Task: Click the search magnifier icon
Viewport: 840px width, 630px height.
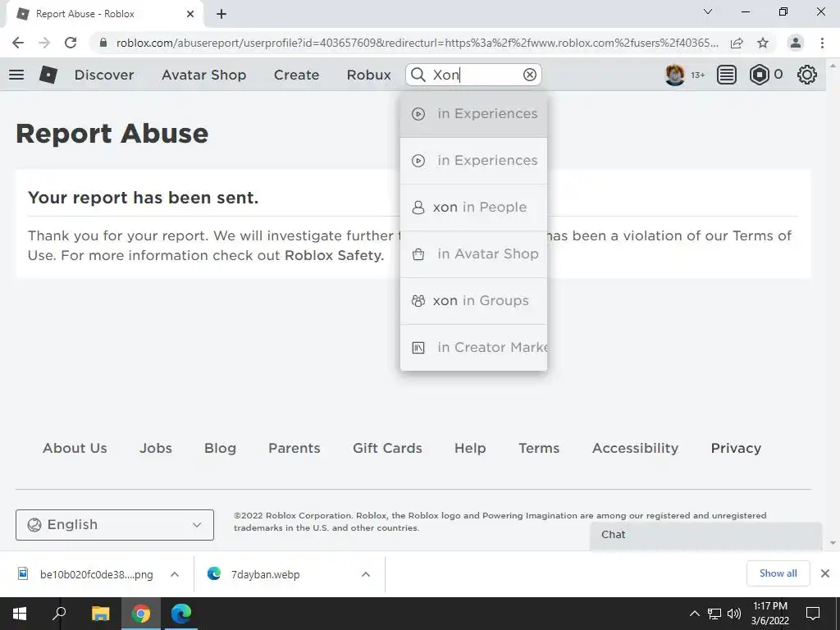Action: 418,75
